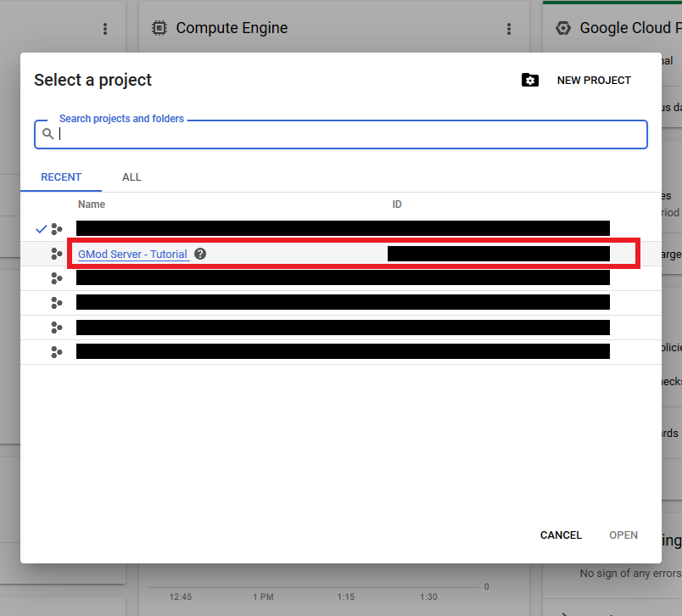Image resolution: width=682 pixels, height=616 pixels.
Task: Click the CANCEL button
Action: pyautogui.click(x=561, y=535)
